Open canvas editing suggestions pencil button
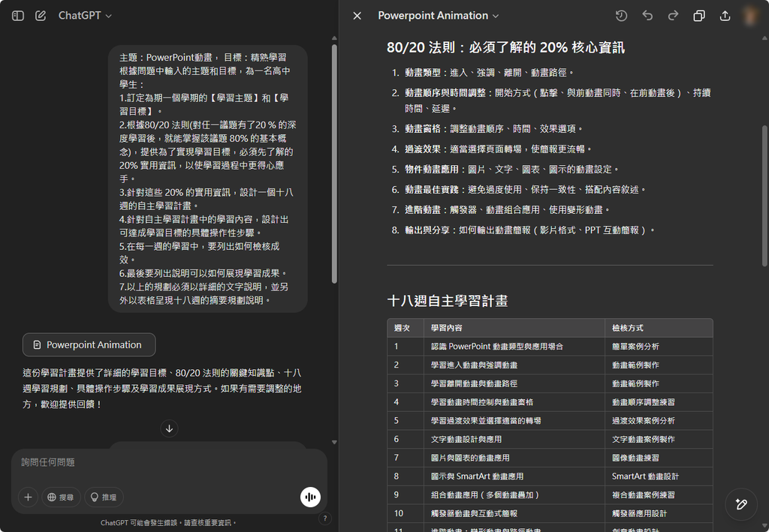 point(741,504)
